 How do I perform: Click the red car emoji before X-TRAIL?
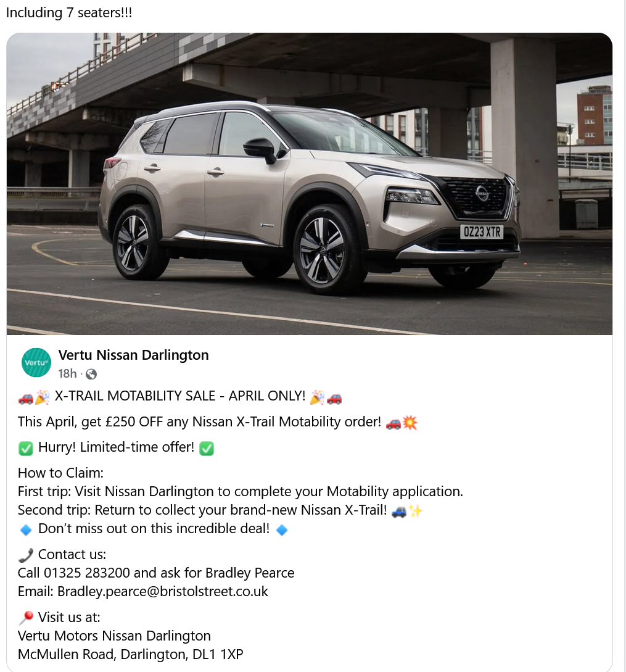26,398
